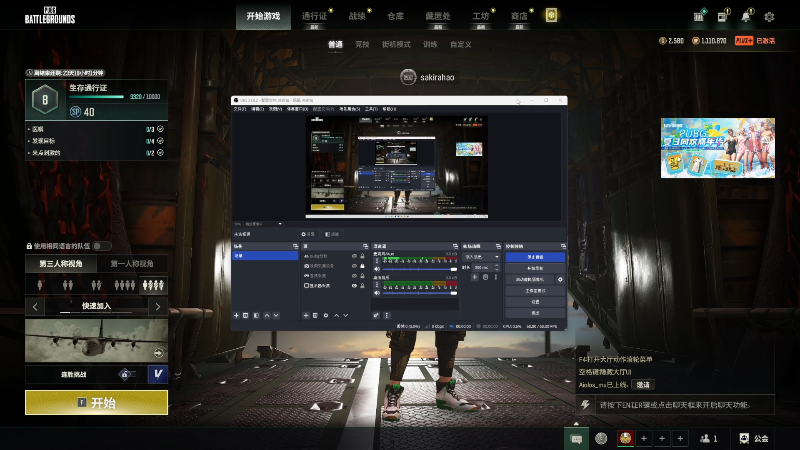
Task: Click OBS 工作室模式 button
Action: pyautogui.click(x=535, y=291)
